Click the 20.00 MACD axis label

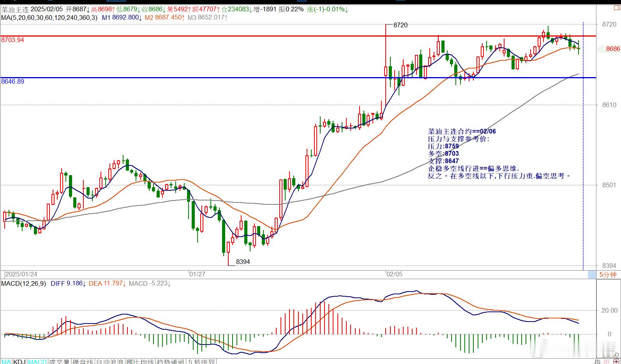coord(609,310)
